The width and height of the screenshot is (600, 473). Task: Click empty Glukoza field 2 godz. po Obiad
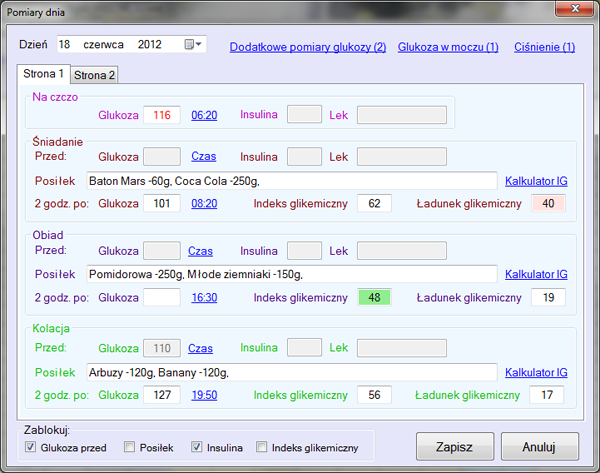tap(162, 297)
